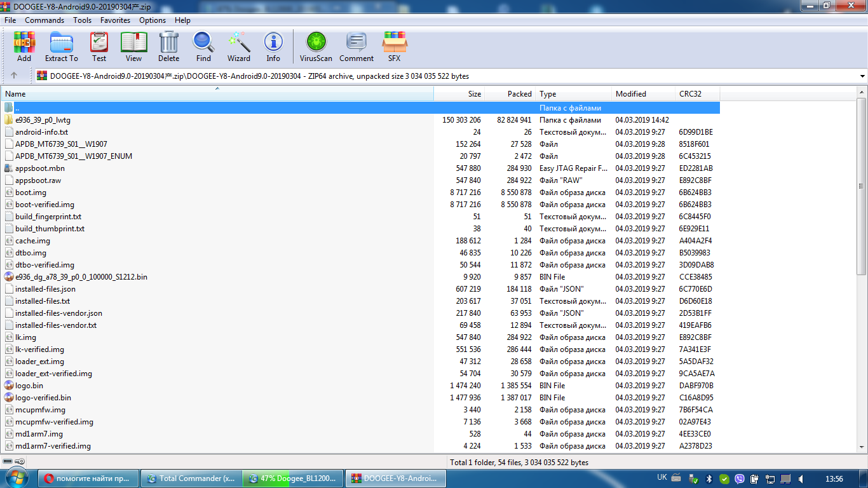This screenshot has height=488, width=868.
Task: Open the Help menu
Action: click(182, 20)
